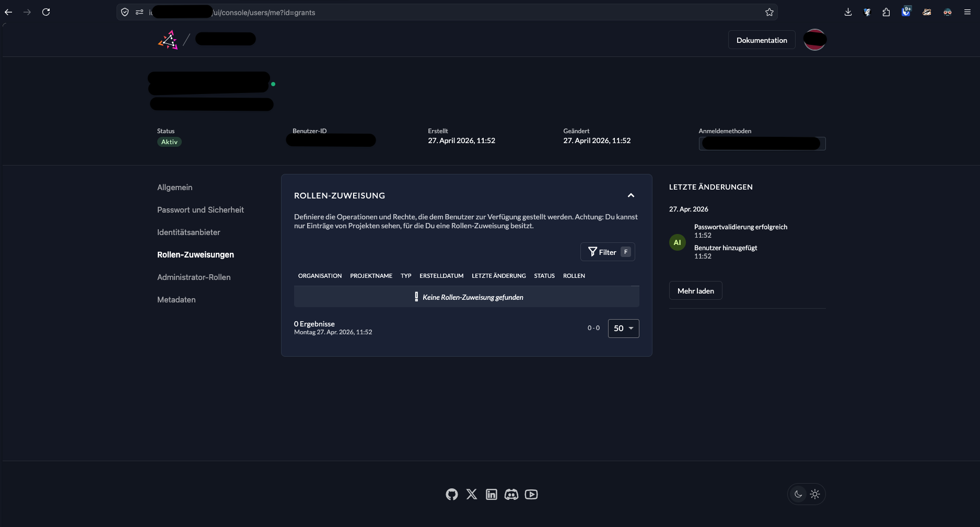The height and width of the screenshot is (527, 980).
Task: Open the LinkedIn icon in footer
Action: click(492, 494)
